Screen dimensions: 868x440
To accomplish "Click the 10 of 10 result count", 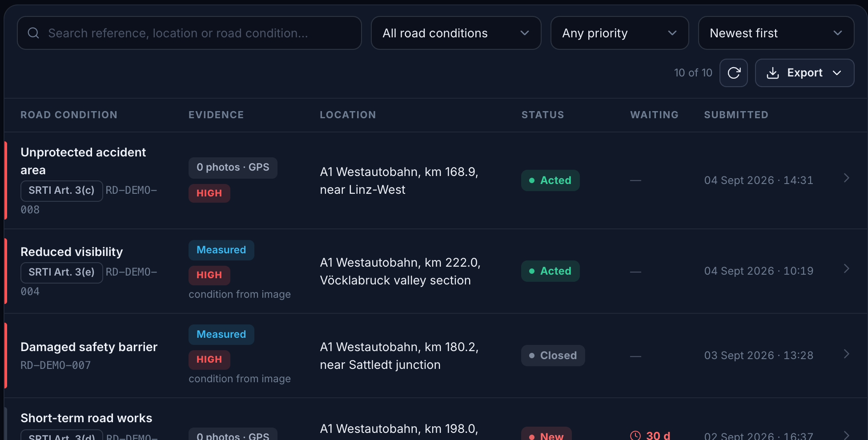I will [693, 73].
